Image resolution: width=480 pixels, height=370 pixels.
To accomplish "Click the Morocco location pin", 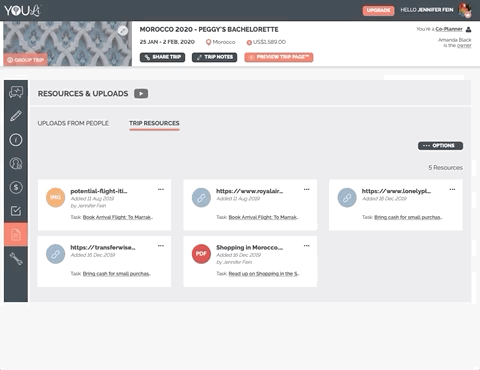I will (208, 42).
